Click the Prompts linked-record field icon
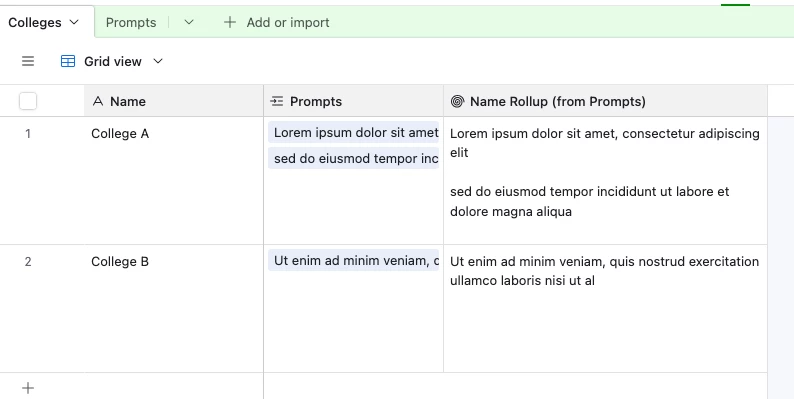Image resolution: width=794 pixels, height=399 pixels. pos(276,101)
